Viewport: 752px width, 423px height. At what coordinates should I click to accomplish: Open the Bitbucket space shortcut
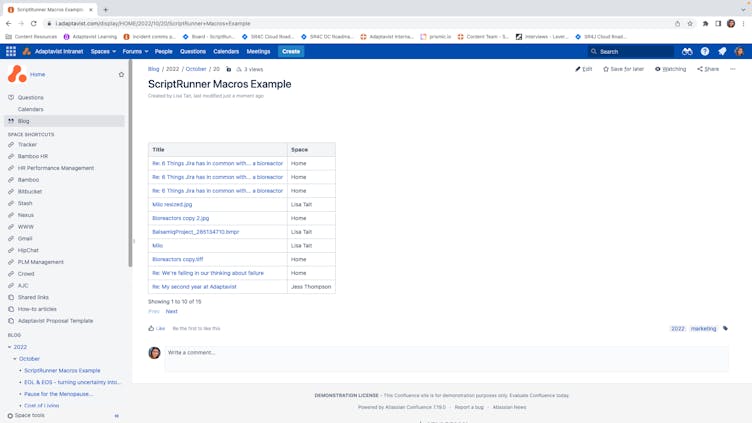[x=30, y=191]
